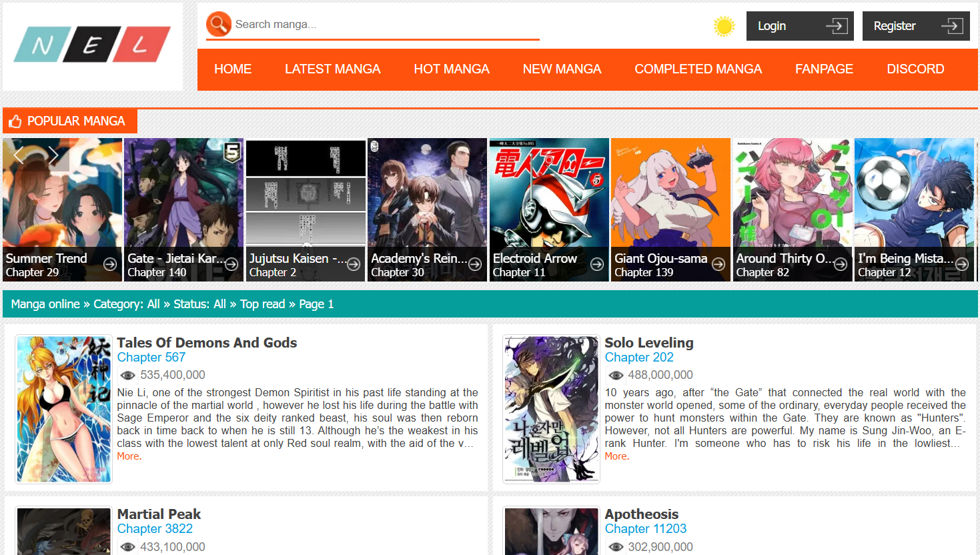
Task: Click the Category: All breadcrumb link
Action: click(127, 304)
